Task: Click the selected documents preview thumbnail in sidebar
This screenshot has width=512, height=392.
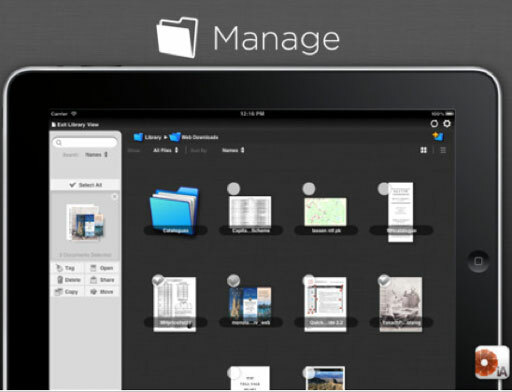Action: pos(85,223)
